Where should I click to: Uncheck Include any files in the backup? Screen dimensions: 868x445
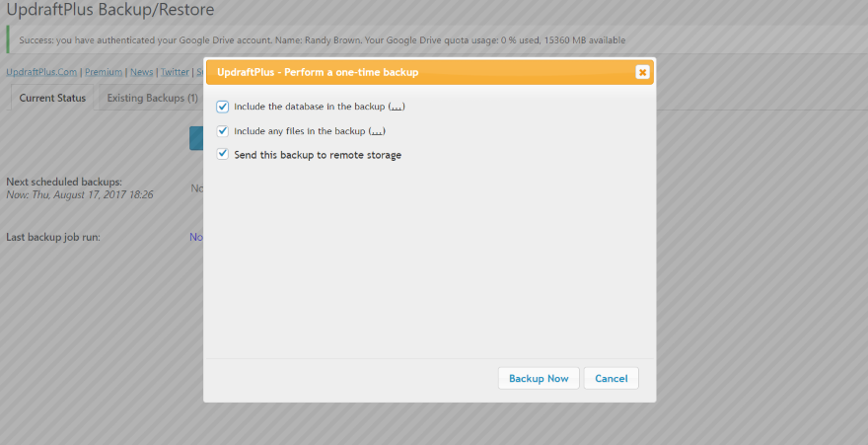[223, 131]
